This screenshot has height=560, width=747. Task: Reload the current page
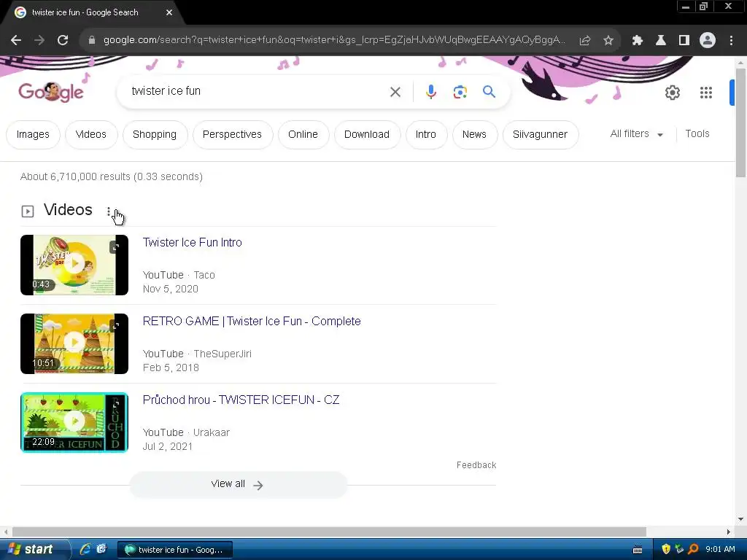[63, 41]
